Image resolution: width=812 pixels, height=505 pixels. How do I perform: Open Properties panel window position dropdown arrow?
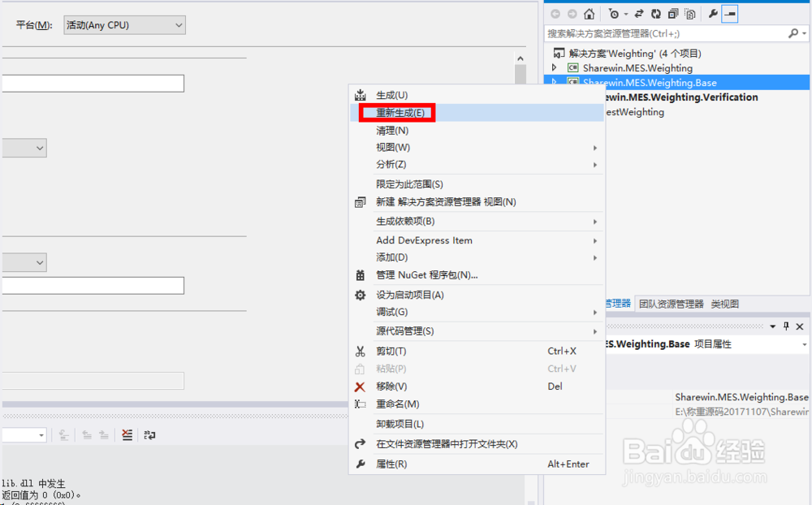[773, 326]
